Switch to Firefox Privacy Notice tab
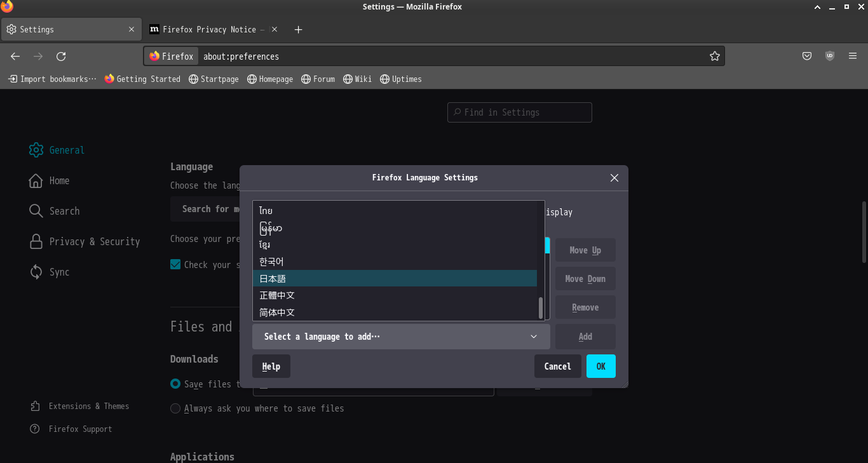868x463 pixels. pos(214,29)
